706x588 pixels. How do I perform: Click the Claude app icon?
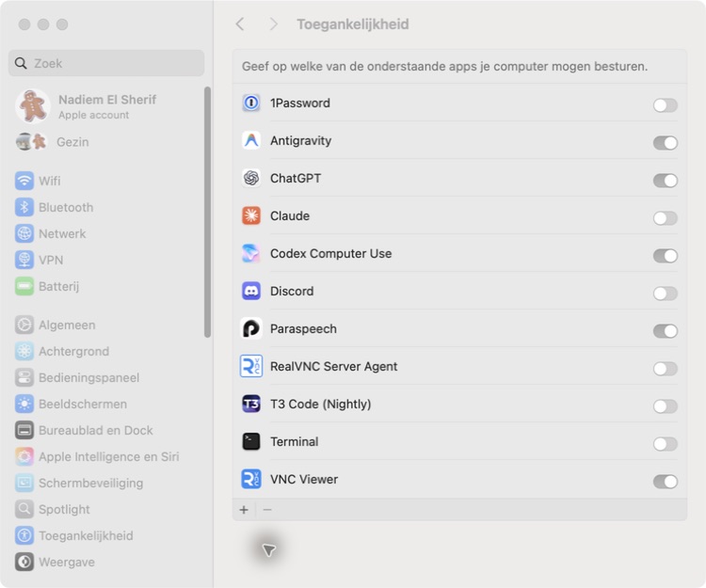tap(251, 216)
